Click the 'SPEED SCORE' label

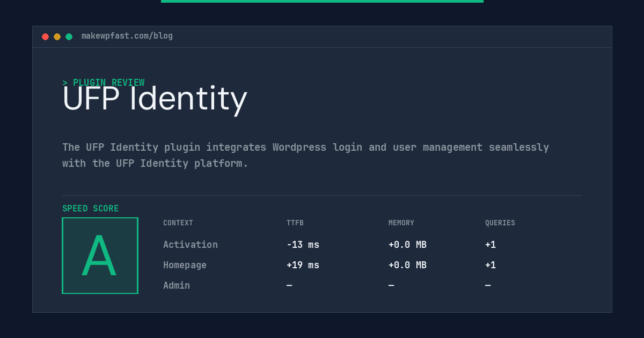pyautogui.click(x=91, y=209)
